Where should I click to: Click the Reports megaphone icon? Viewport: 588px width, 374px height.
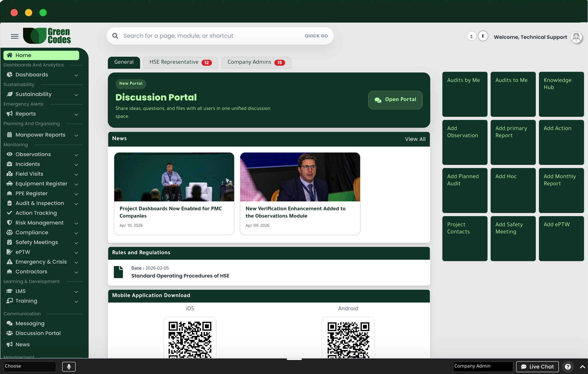click(x=9, y=114)
